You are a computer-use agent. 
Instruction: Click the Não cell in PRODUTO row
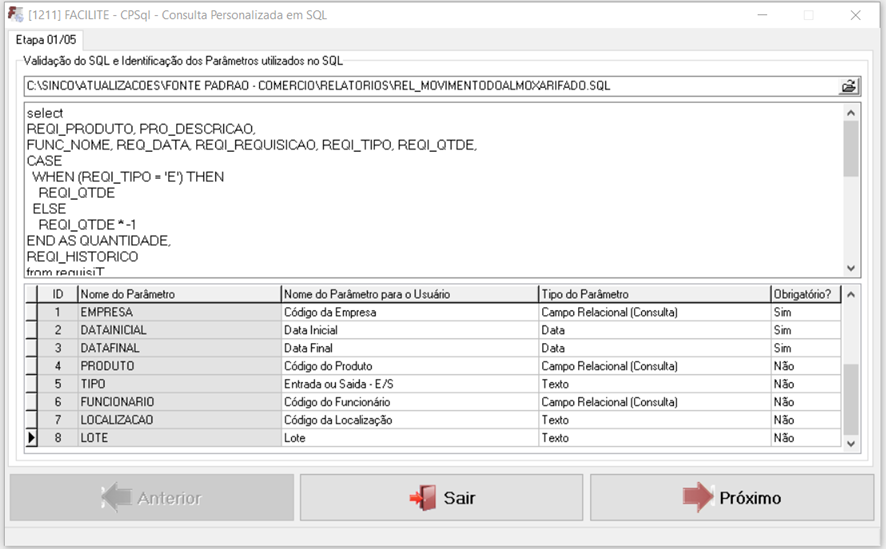[806, 366]
